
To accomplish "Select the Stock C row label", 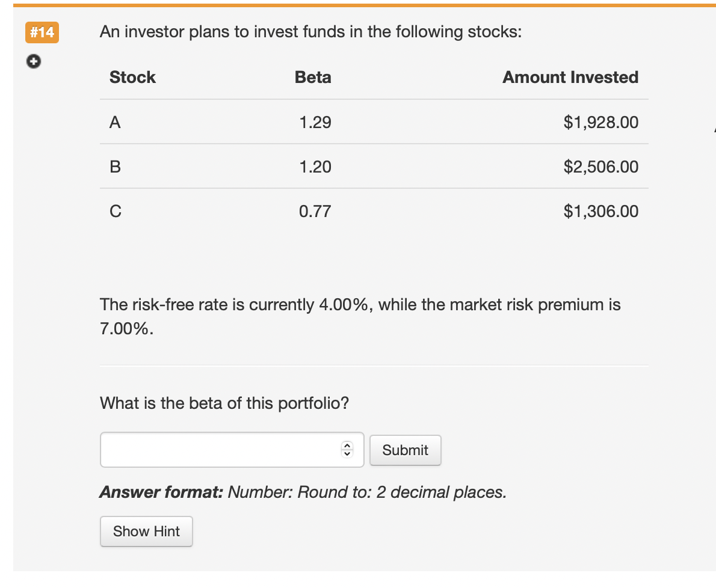I will (x=115, y=212).
